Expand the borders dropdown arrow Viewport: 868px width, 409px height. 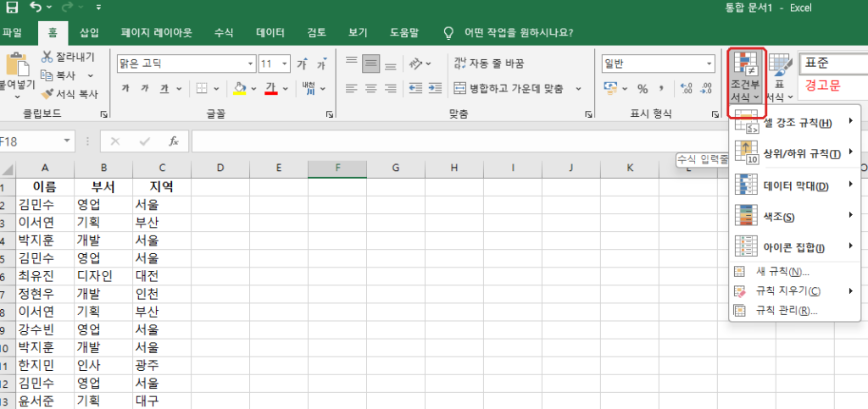[x=216, y=88]
